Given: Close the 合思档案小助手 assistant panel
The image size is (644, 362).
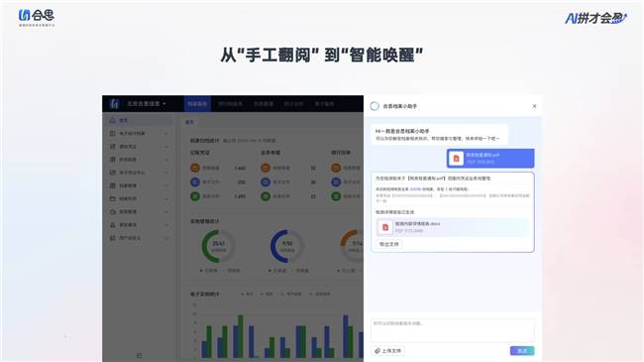Looking at the screenshot, I should [x=534, y=106].
